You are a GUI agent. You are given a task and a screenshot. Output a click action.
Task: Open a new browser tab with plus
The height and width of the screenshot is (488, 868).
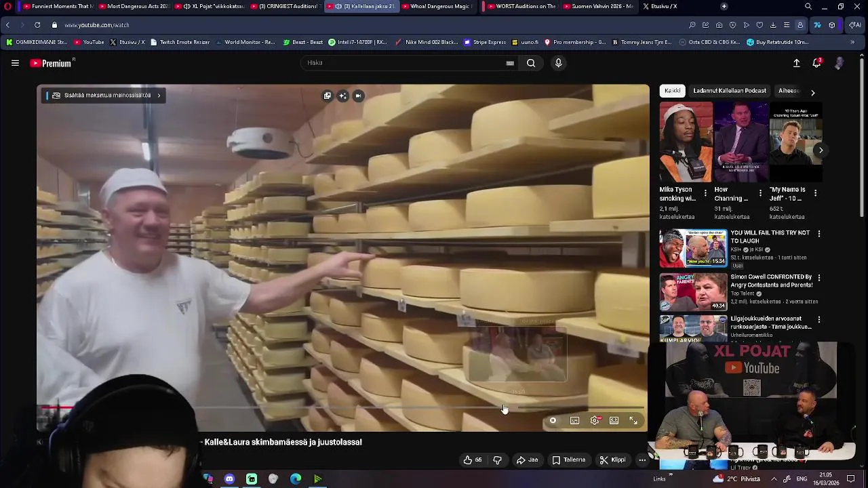tap(724, 6)
